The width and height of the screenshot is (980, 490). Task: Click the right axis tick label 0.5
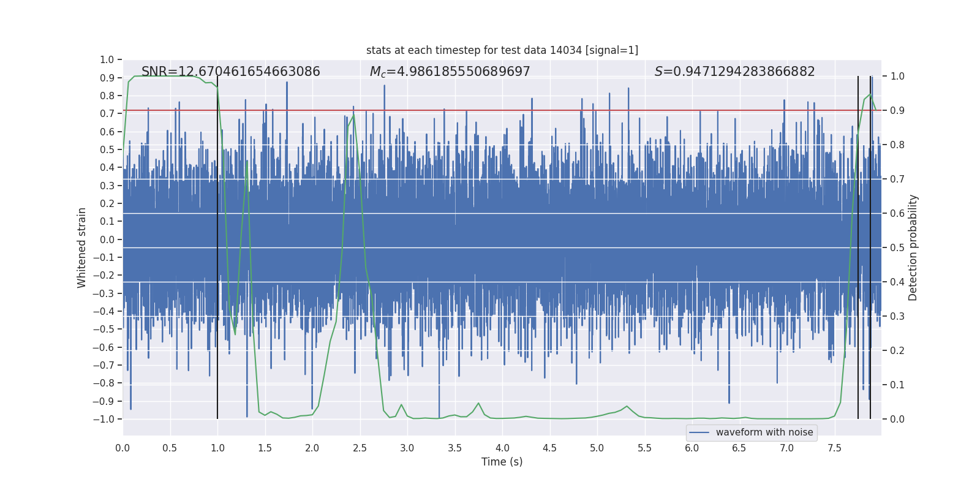(x=897, y=247)
